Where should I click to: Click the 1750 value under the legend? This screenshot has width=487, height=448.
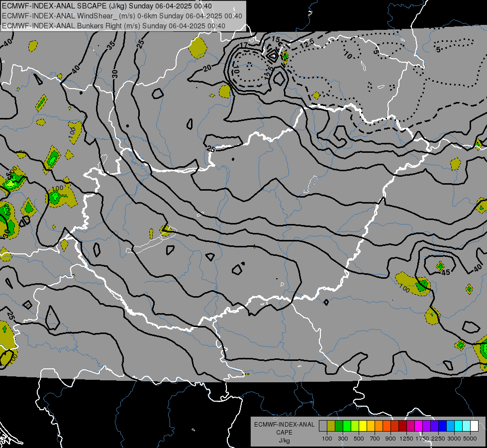422,439
